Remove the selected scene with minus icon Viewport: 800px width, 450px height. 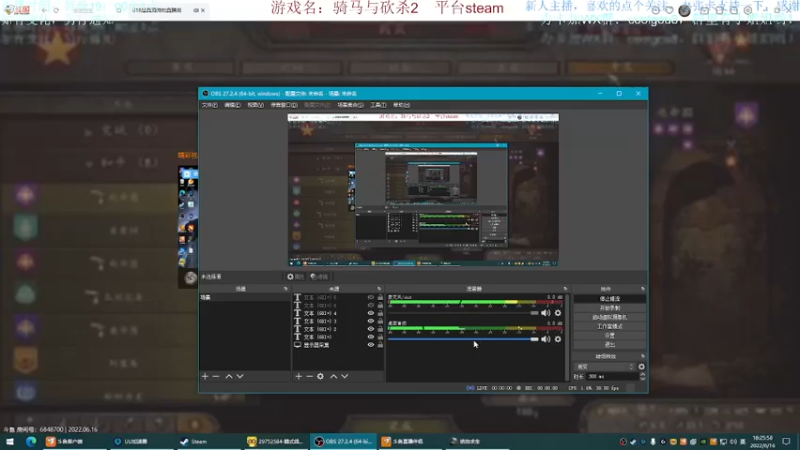(216, 376)
